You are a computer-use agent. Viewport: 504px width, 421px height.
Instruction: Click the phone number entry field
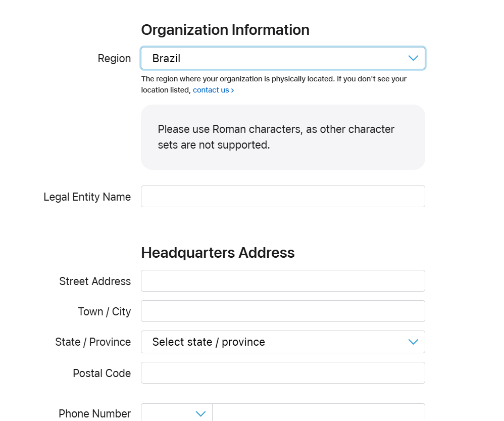[318, 413]
